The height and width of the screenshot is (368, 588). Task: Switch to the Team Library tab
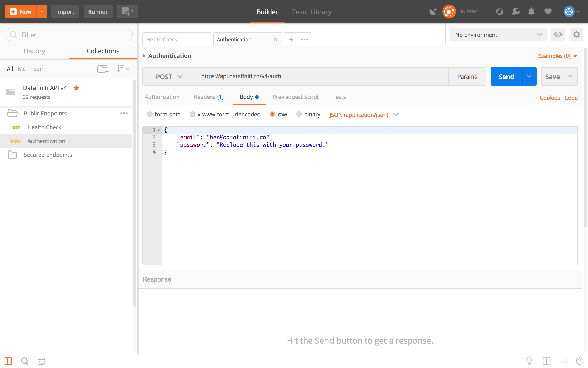click(311, 12)
